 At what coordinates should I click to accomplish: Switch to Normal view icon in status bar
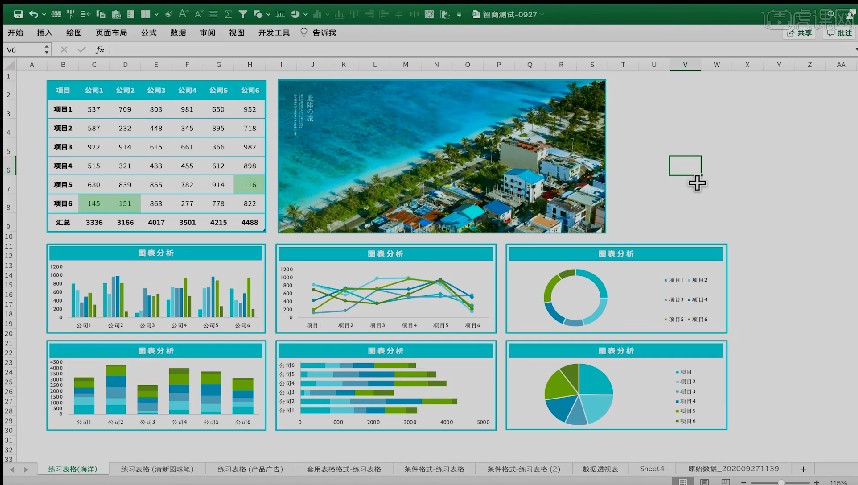[x=683, y=482]
